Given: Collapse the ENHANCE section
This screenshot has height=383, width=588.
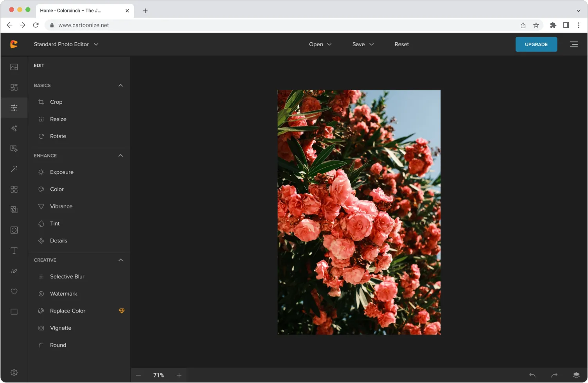Looking at the screenshot, I should click(x=120, y=155).
